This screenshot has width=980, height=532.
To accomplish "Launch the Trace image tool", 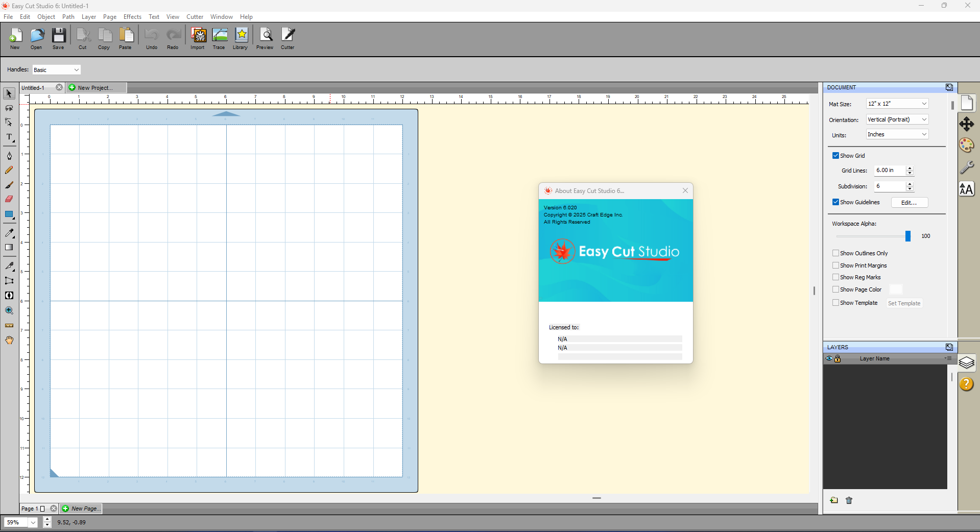I will [219, 39].
